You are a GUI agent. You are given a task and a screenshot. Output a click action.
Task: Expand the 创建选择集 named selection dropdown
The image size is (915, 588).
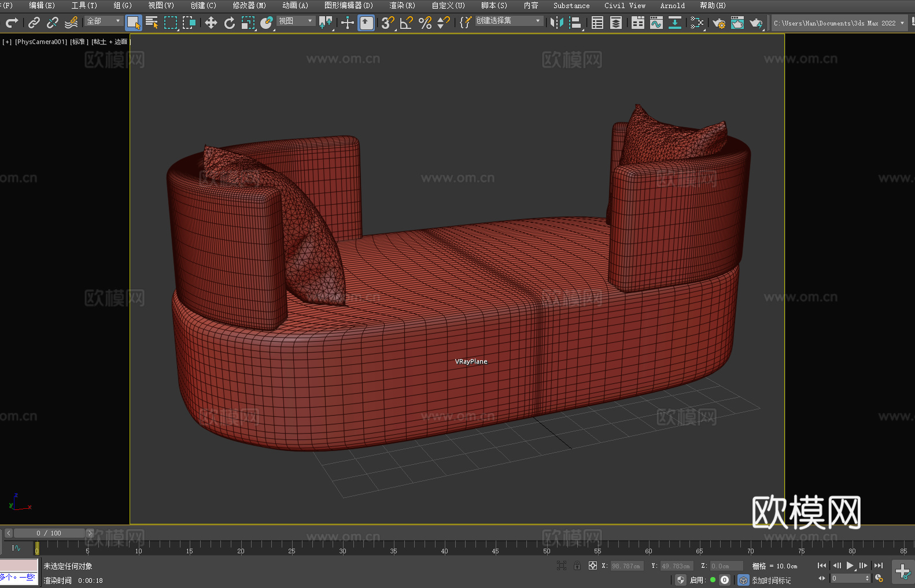click(x=508, y=21)
